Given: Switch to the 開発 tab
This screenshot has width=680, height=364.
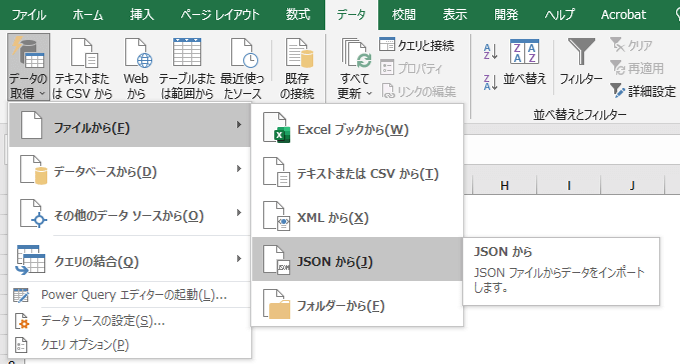Looking at the screenshot, I should pyautogui.click(x=506, y=15).
